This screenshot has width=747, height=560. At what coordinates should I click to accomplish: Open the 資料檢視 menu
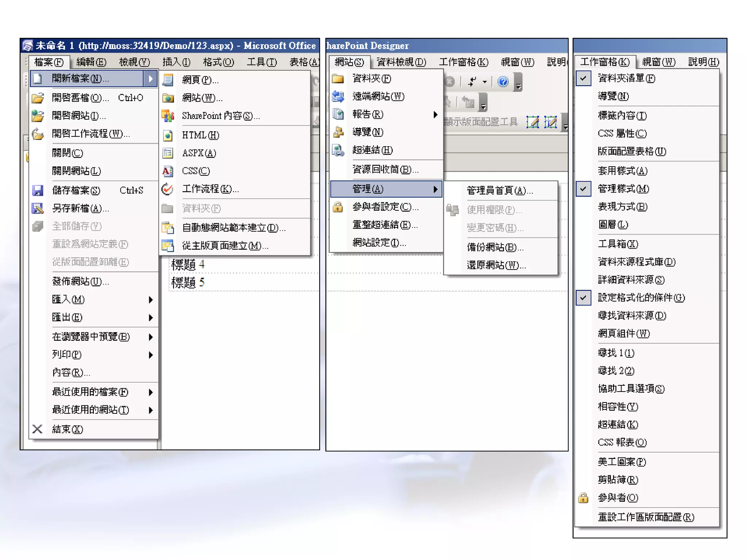click(401, 62)
